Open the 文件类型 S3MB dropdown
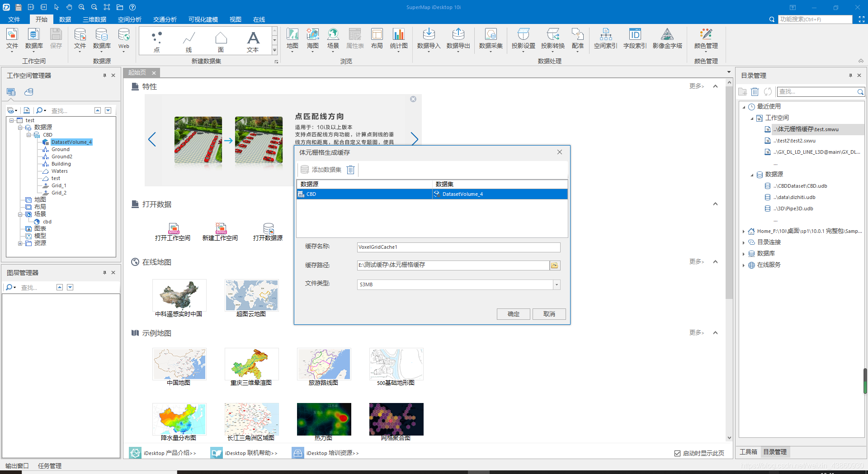868x474 pixels. (557, 284)
